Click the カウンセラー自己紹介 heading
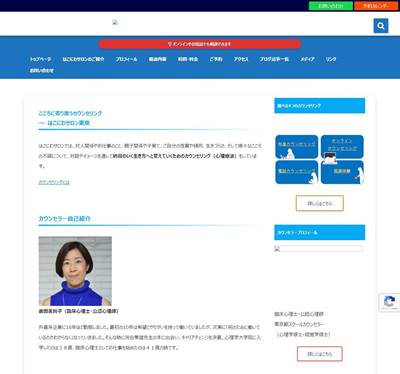The width and height of the screenshot is (400, 374). pos(65,219)
